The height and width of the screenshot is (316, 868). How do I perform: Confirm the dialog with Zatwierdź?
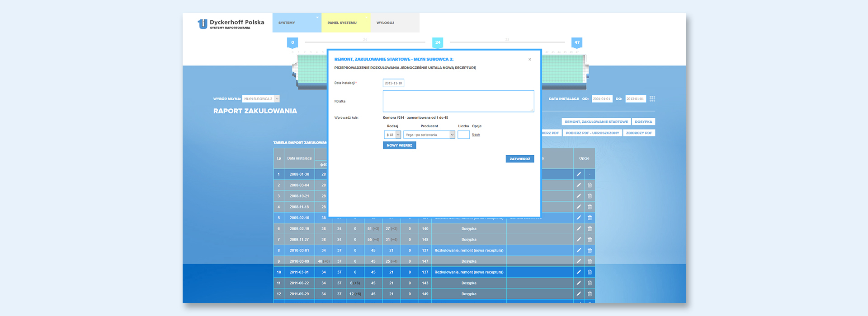520,159
